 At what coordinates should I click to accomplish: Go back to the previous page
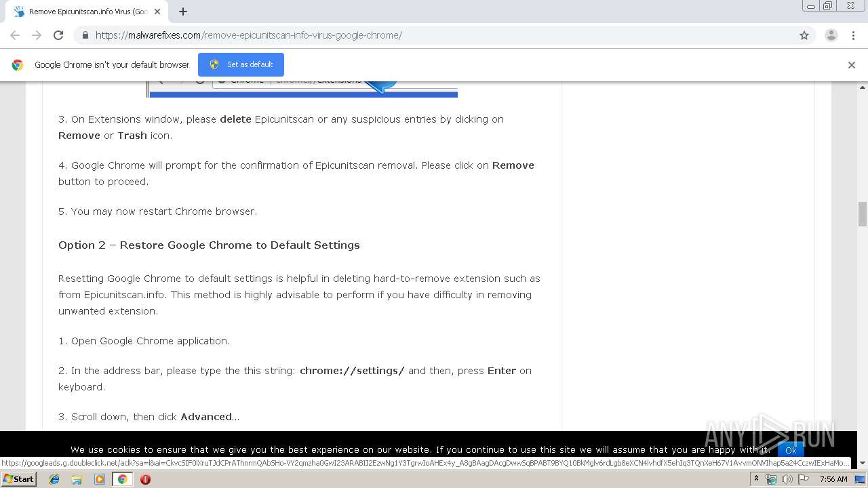pyautogui.click(x=15, y=35)
